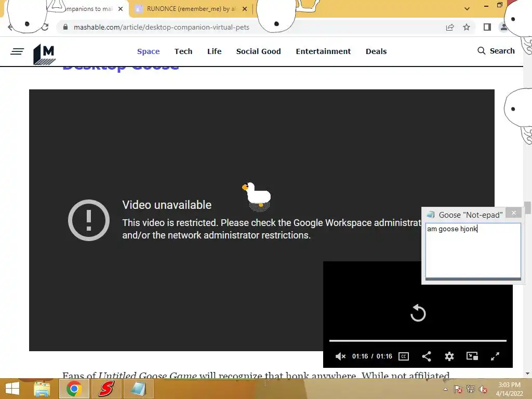Click the muted volume tray icon
Viewport: 532px width, 399px height.
pos(483,389)
